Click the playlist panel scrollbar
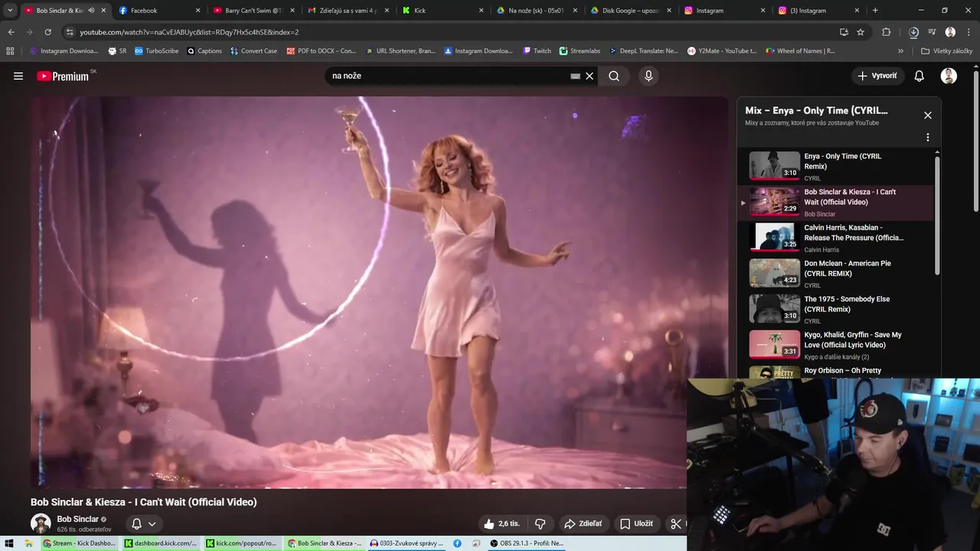980x551 pixels. 937,214
